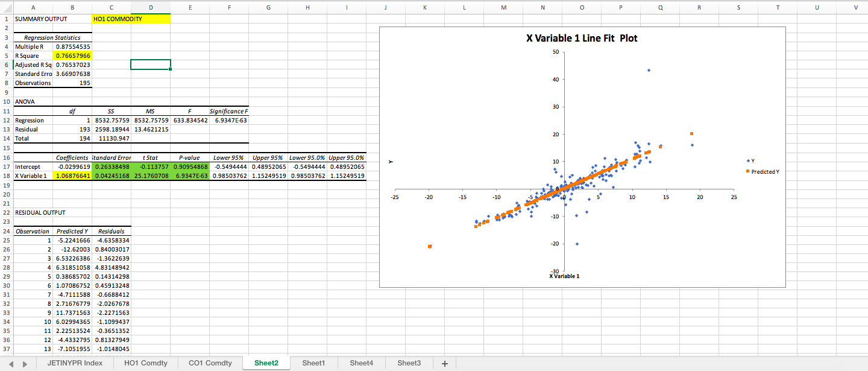The image size is (868, 371).
Task: Click the left sheet navigation arrow
Action: (x=10, y=363)
